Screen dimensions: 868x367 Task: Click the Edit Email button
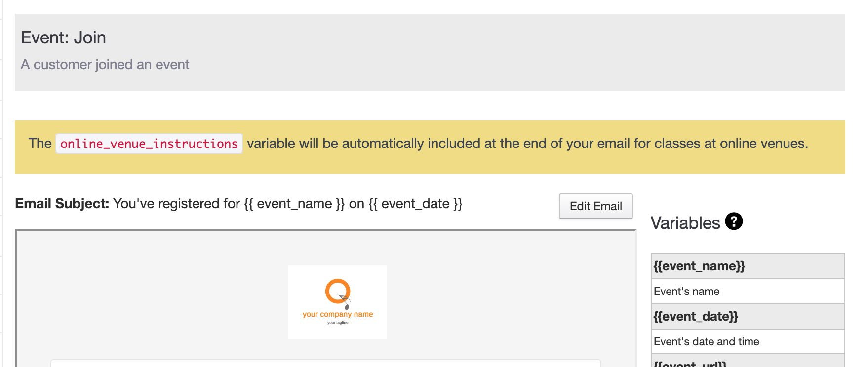coord(595,206)
